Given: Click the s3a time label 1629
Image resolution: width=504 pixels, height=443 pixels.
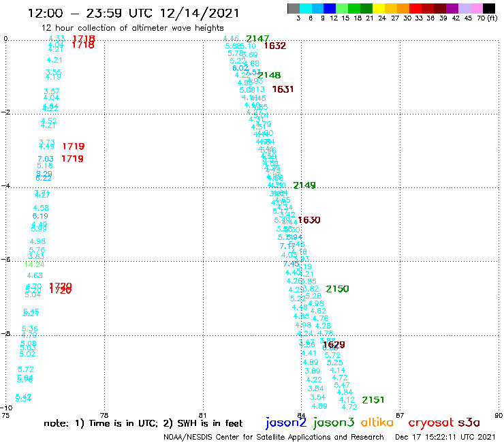Looking at the screenshot, I should (x=334, y=345).
